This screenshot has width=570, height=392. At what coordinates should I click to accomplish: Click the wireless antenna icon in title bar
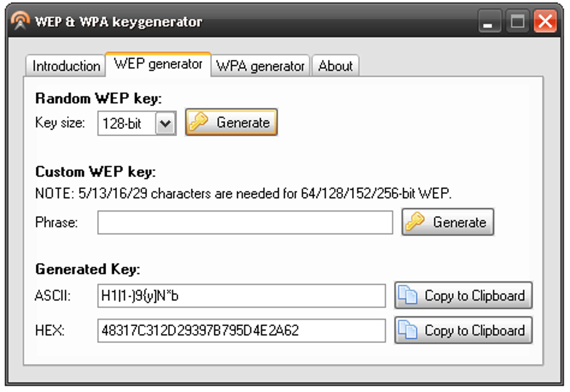coord(20,22)
